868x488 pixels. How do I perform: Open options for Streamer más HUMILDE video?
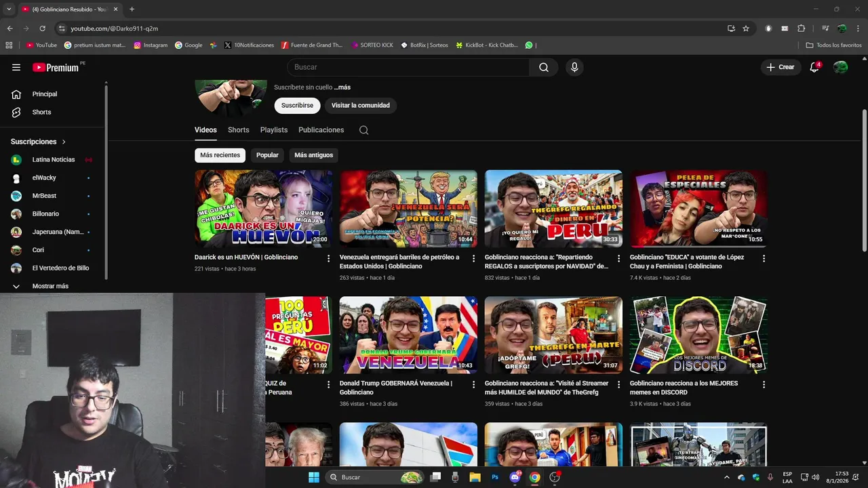pyautogui.click(x=618, y=384)
